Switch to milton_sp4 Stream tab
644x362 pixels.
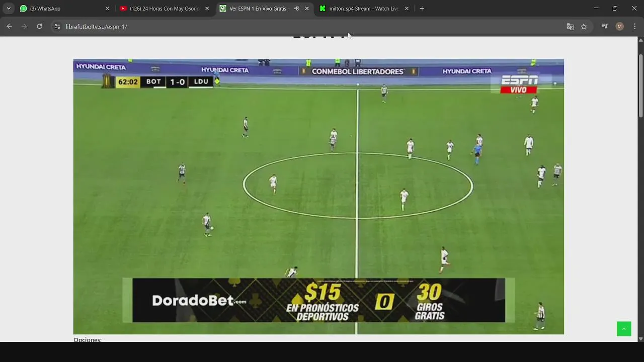point(363,9)
